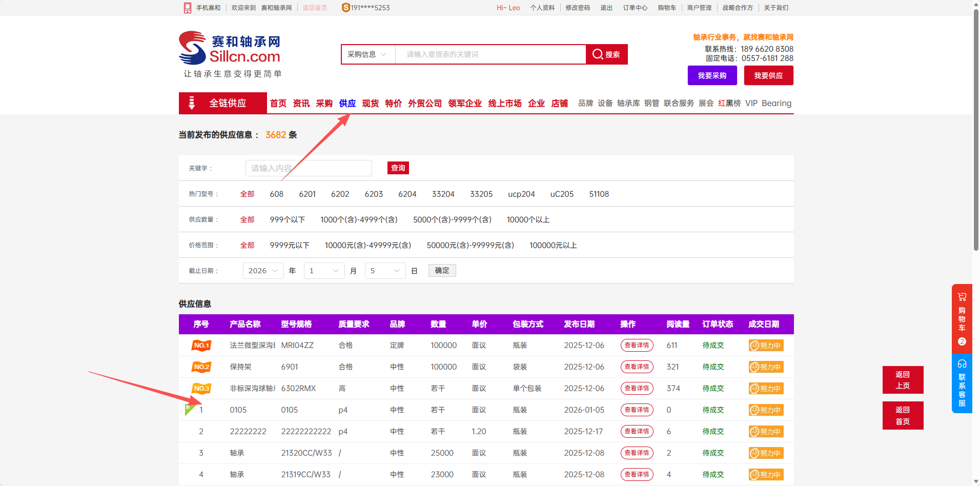
Task: Click the 关键字 keyword input field
Action: point(309,168)
